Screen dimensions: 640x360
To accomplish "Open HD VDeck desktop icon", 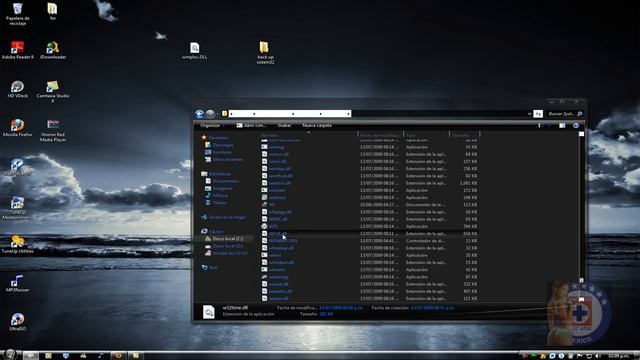I will click(x=18, y=89).
